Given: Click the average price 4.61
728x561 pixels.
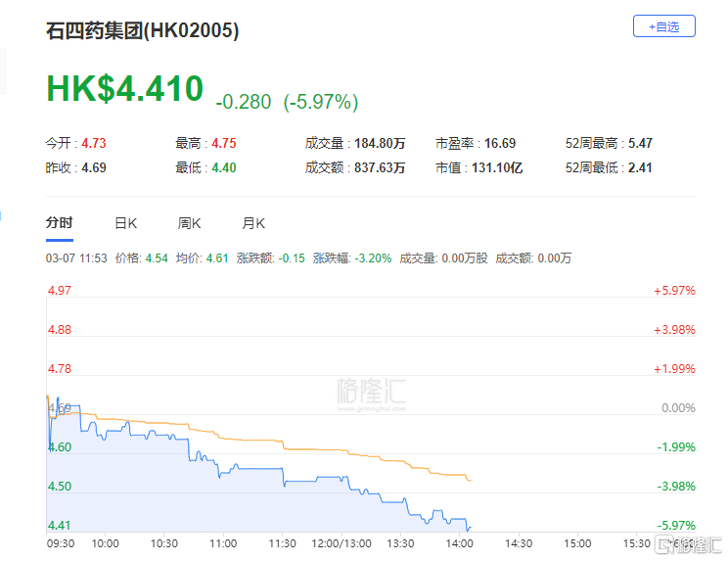Looking at the screenshot, I should [x=217, y=258].
